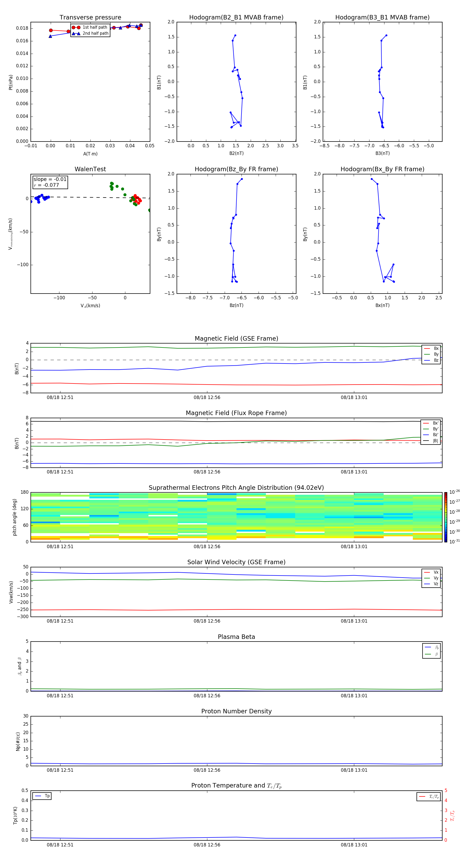
Task: Click the "Magnetic Field (Flux Rope Frame)" title
Action: pyautogui.click(x=236, y=413)
